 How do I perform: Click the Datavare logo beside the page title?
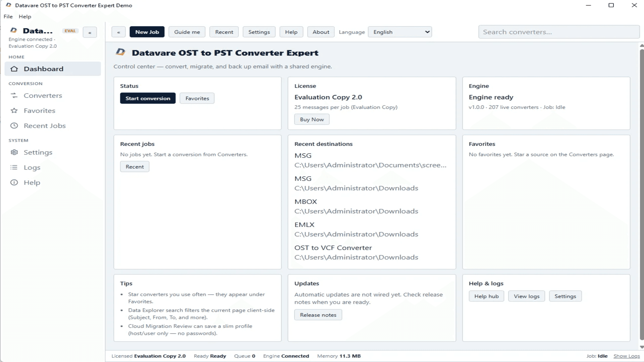pos(120,52)
